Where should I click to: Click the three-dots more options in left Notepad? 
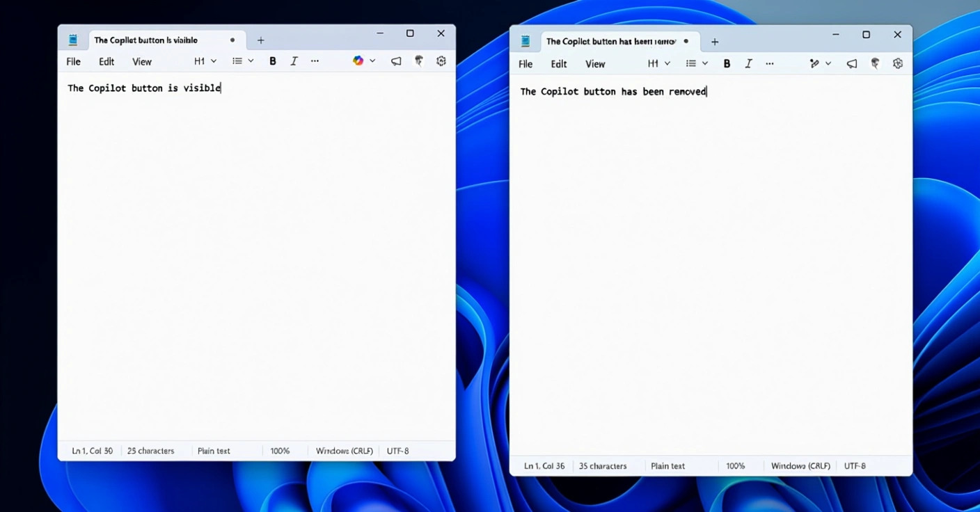pos(315,61)
